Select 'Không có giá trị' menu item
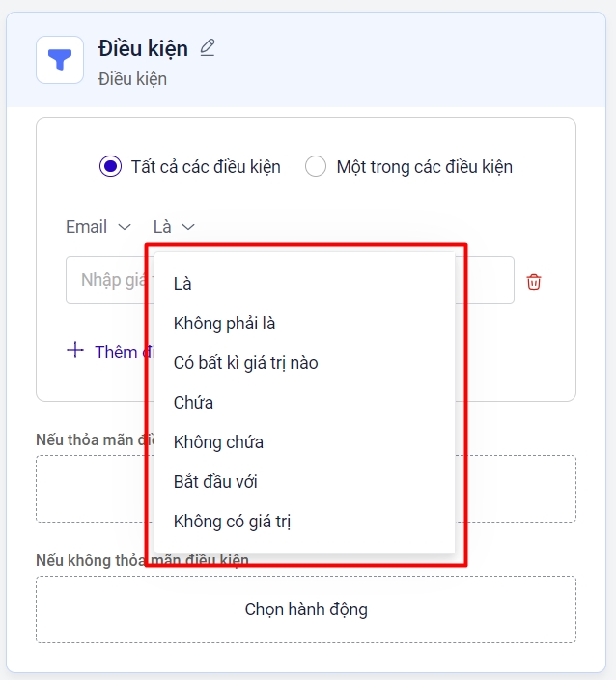 pyautogui.click(x=232, y=522)
